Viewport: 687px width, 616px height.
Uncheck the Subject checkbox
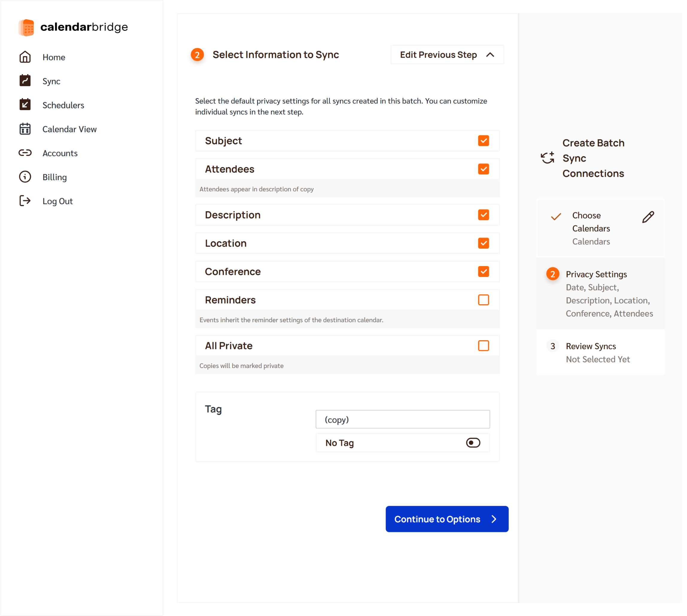484,141
